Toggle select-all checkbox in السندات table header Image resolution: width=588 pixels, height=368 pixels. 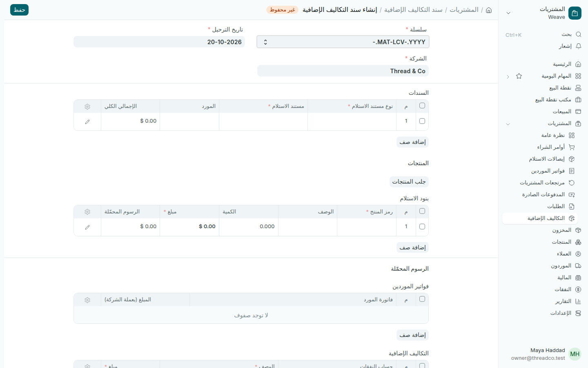click(422, 105)
